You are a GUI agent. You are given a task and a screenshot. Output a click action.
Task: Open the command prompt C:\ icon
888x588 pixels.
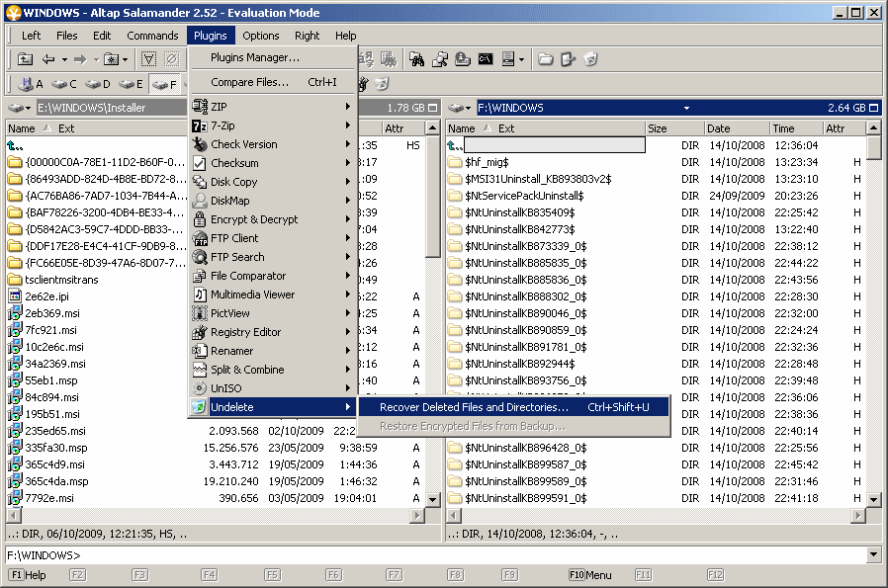click(486, 59)
